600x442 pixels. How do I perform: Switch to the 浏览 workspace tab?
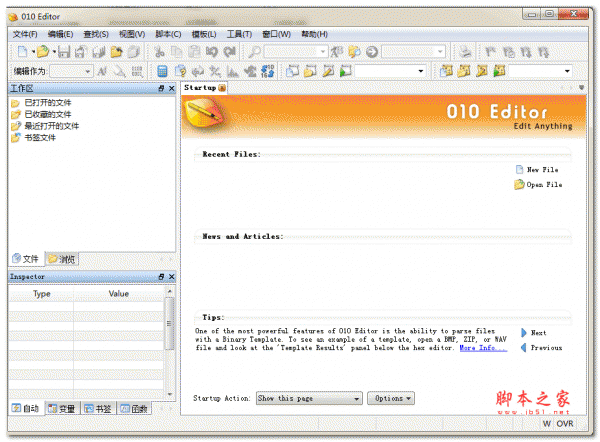point(62,259)
